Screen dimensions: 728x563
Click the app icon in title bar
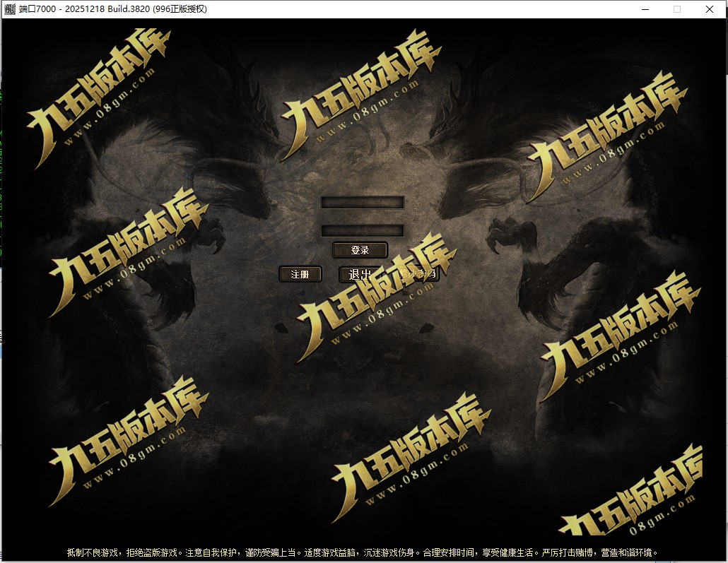tap(10, 8)
